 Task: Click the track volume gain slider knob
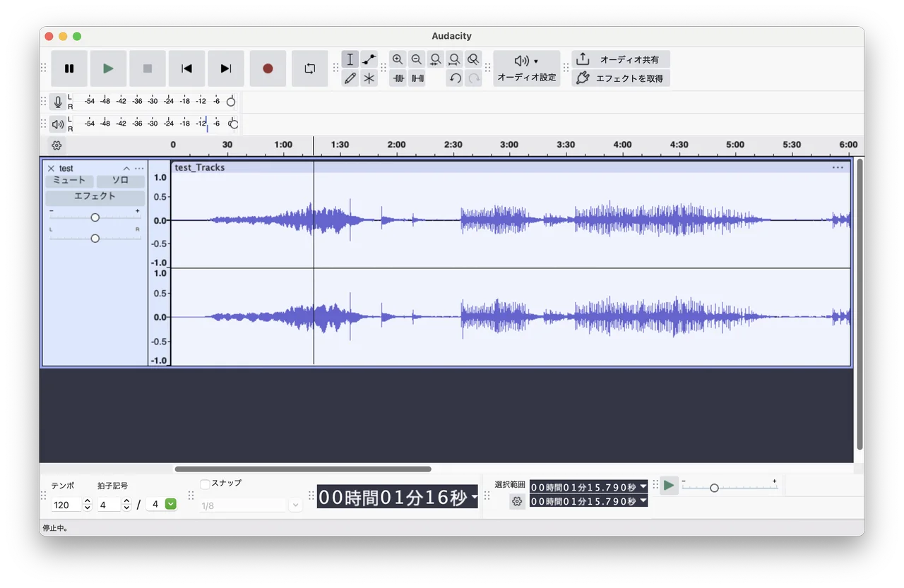click(x=95, y=217)
